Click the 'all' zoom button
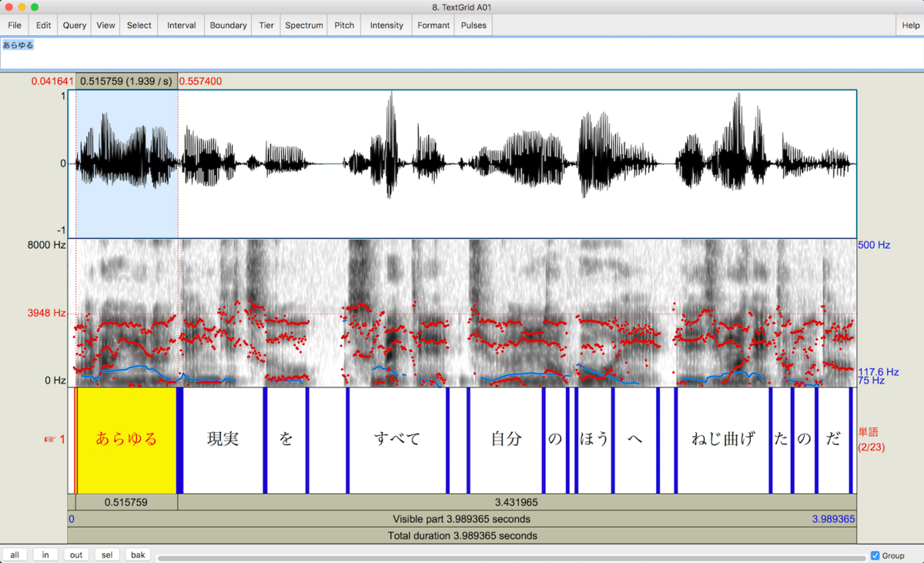The image size is (924, 563). pos(15,555)
